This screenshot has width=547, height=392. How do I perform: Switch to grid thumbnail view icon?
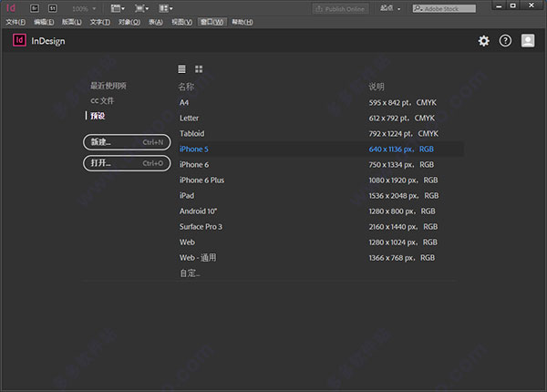pos(199,69)
